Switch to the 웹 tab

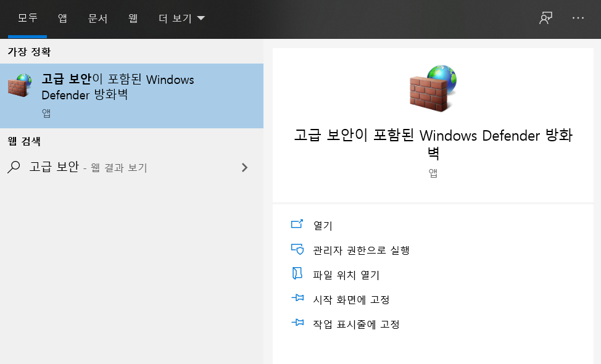pos(133,18)
